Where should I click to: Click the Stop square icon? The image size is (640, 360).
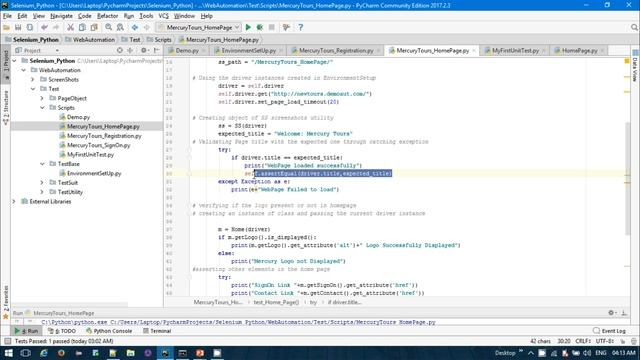coord(271,27)
